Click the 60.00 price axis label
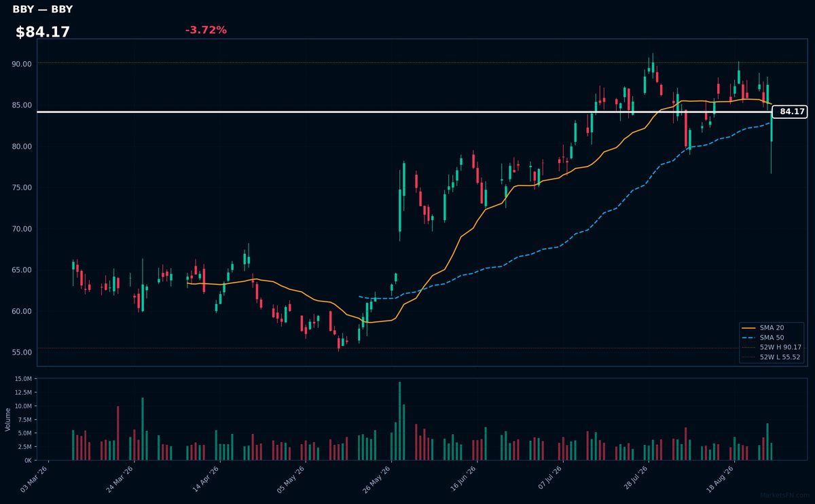 pos(22,312)
